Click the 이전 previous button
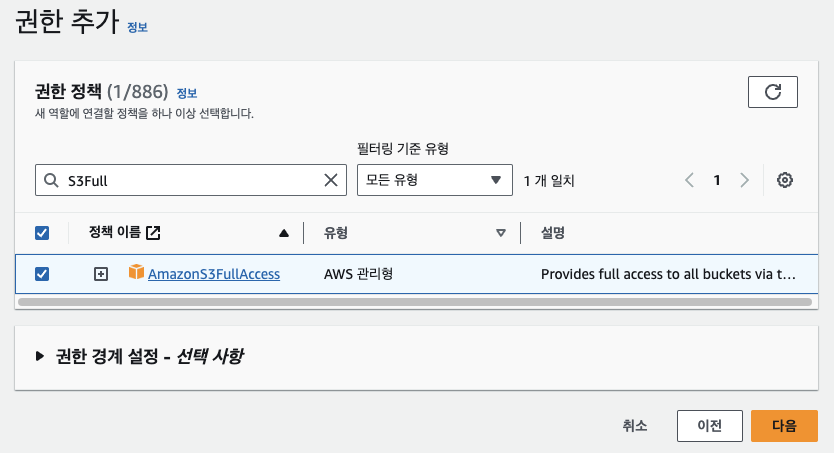The width and height of the screenshot is (834, 453). [710, 425]
